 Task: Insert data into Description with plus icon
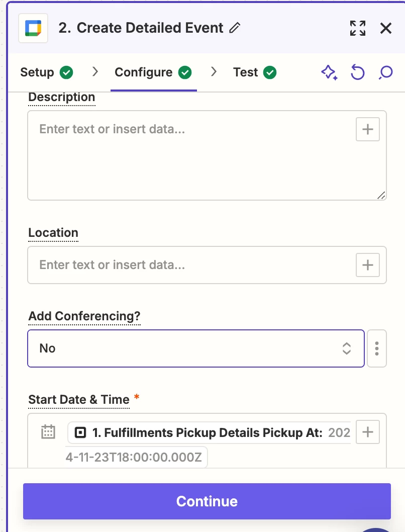(x=367, y=130)
